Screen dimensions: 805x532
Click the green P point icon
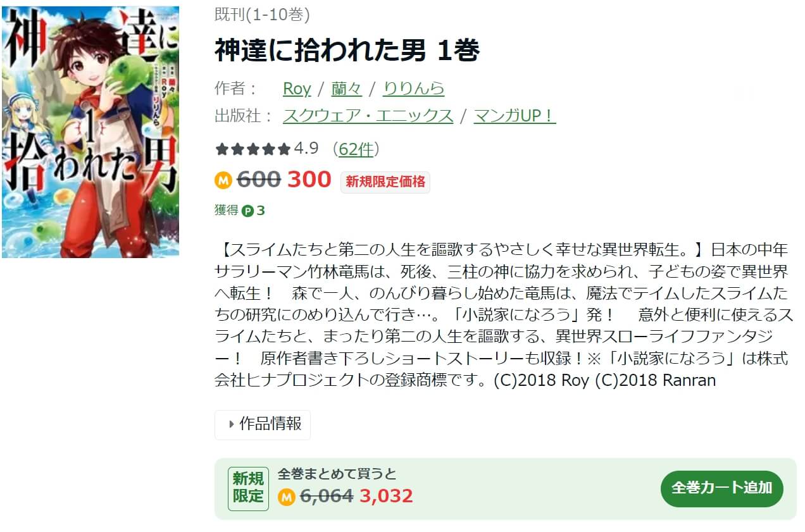(x=247, y=211)
